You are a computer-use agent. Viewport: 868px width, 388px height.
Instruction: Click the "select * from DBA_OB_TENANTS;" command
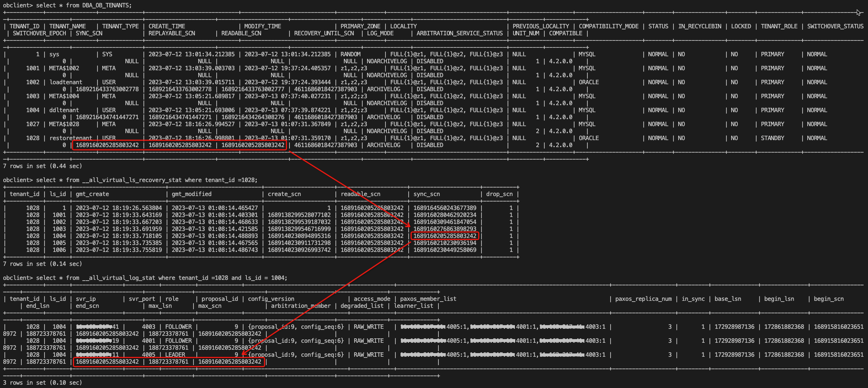[x=84, y=5]
